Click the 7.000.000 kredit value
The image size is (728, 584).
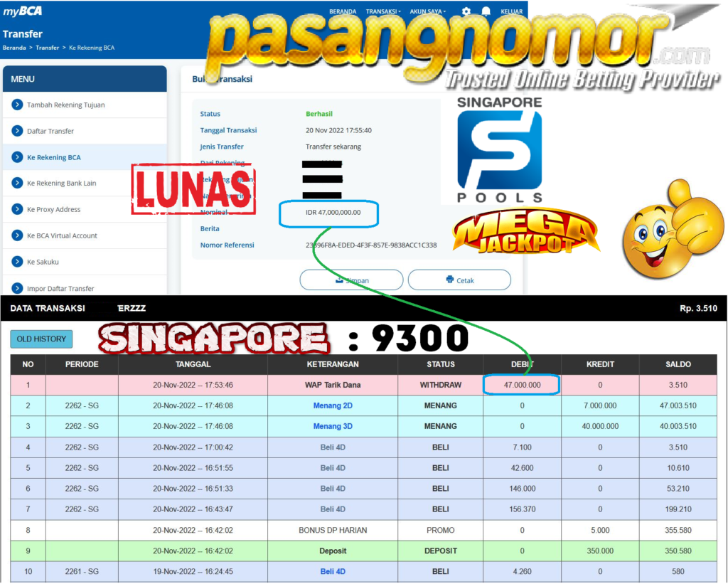(x=600, y=405)
